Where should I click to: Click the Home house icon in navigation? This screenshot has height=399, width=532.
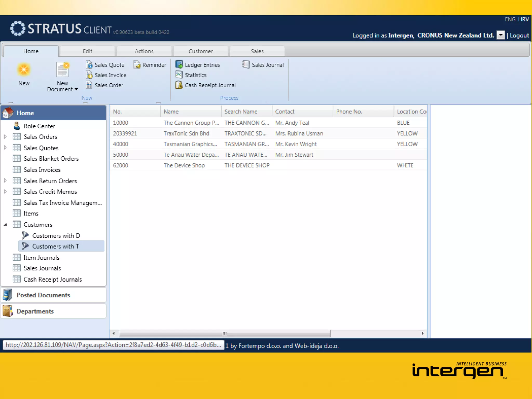8,113
